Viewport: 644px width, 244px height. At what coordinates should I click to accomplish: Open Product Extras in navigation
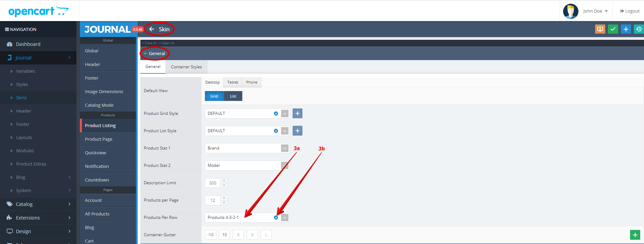pyautogui.click(x=31, y=164)
